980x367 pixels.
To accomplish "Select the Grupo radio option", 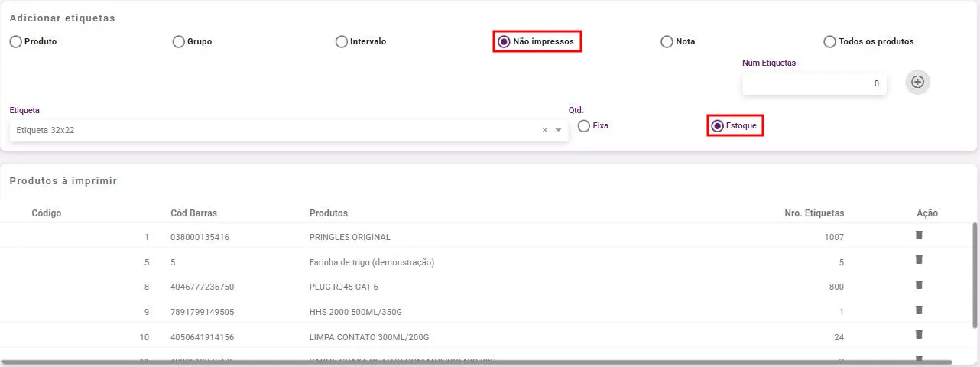I will [x=179, y=42].
